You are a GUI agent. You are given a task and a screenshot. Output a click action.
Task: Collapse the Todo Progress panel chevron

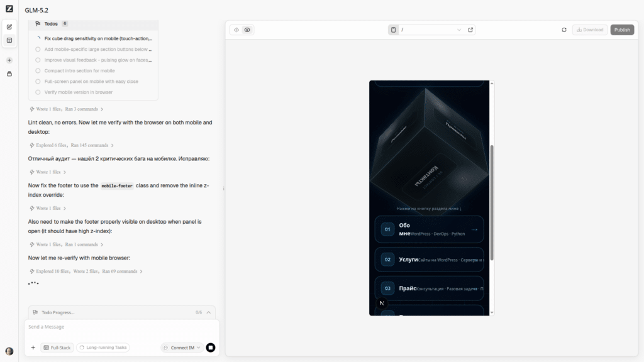(209, 312)
